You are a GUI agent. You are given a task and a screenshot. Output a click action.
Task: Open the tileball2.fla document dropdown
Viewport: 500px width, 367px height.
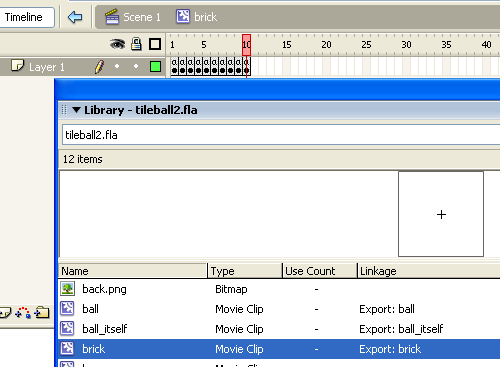(x=281, y=135)
